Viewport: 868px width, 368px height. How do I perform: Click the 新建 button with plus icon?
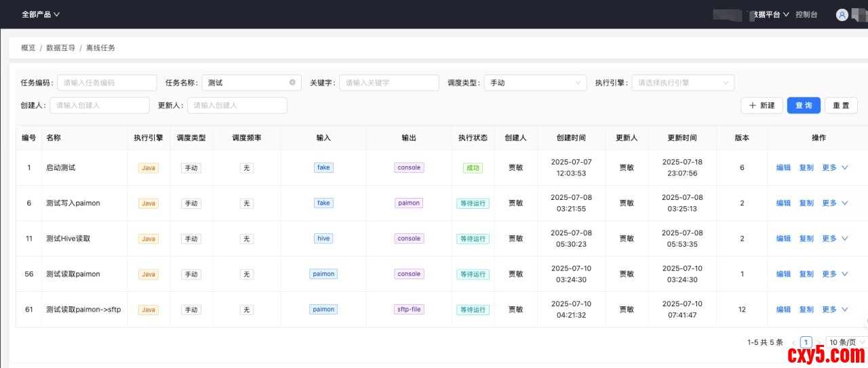point(761,105)
